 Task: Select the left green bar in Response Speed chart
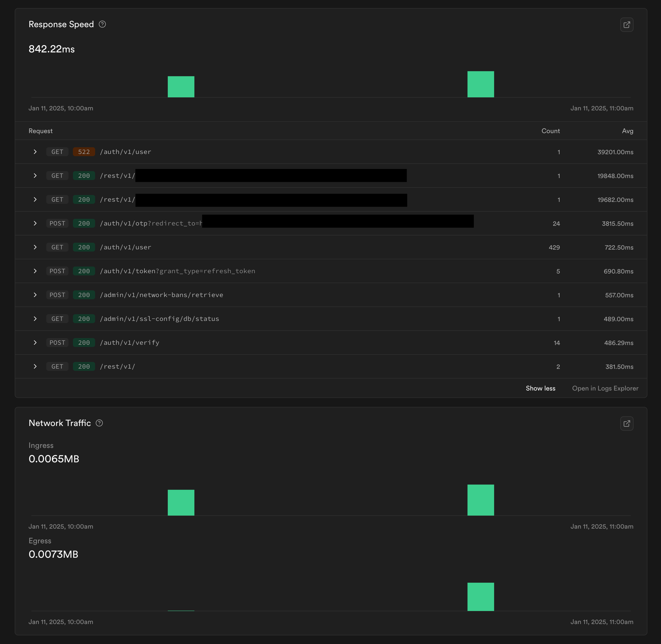click(181, 86)
